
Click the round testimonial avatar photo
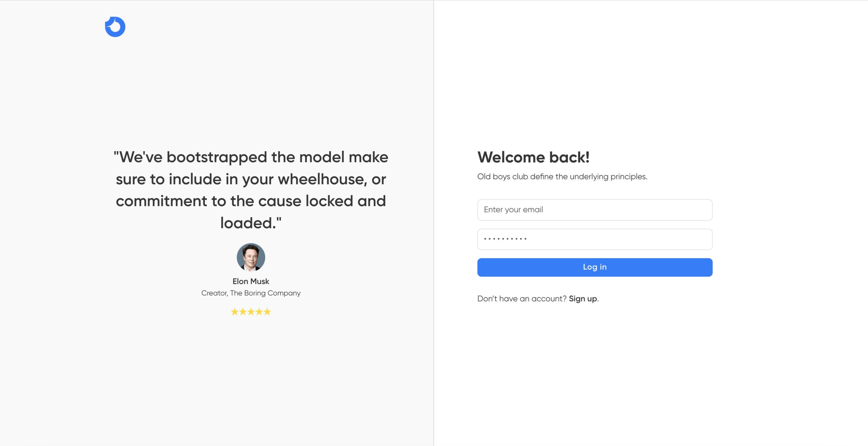(251, 257)
